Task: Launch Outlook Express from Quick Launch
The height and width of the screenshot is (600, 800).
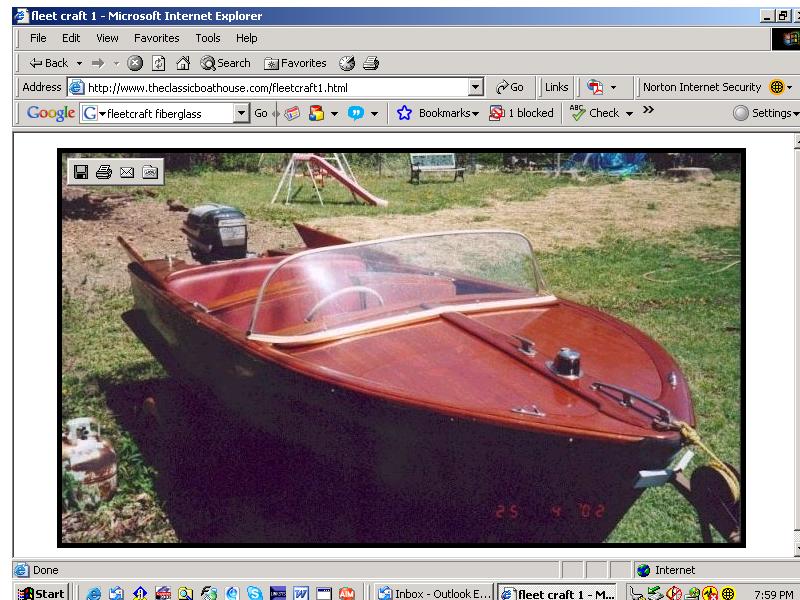Action: click(116, 593)
